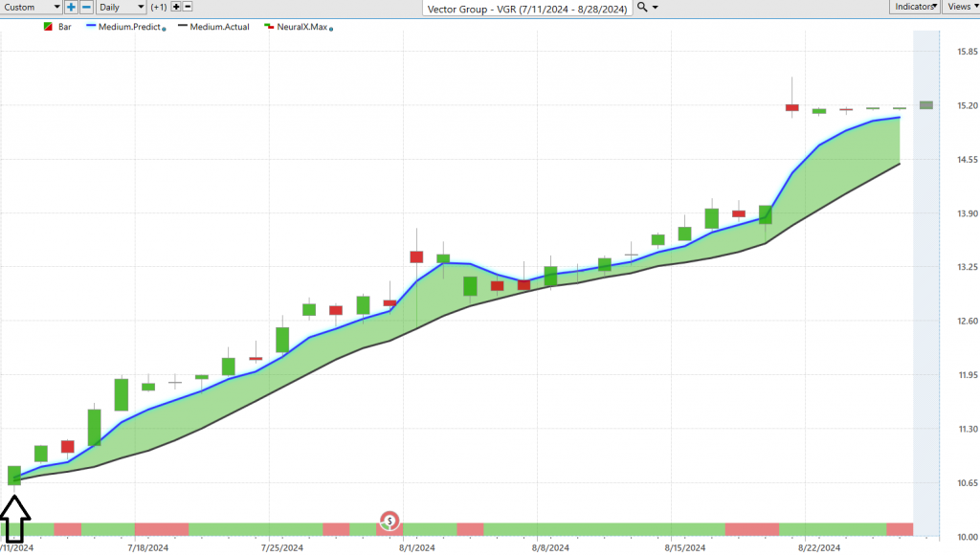Open the Daily interval dropdown
This screenshot has width=980, height=556.
click(x=122, y=7)
